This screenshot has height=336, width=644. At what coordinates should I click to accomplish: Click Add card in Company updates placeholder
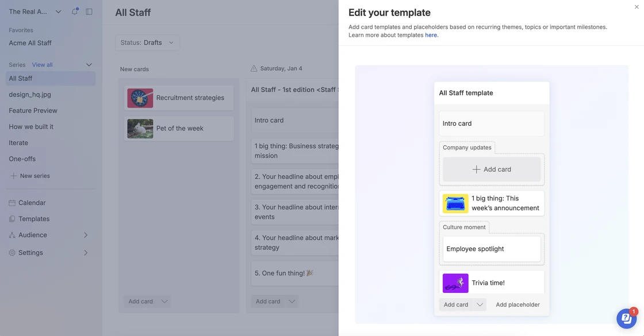click(x=492, y=169)
